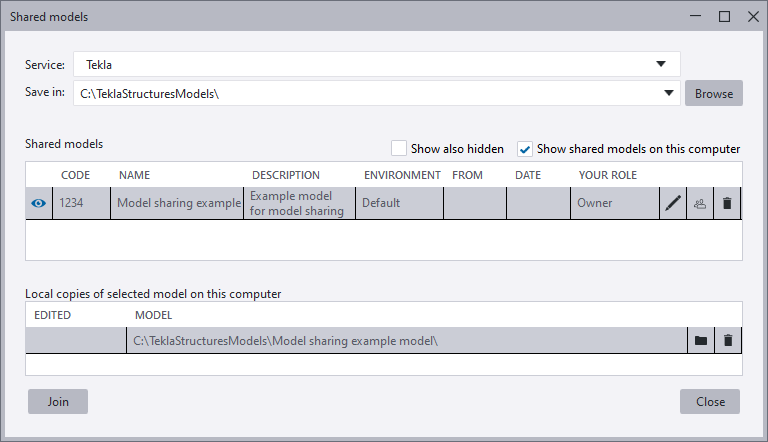Enable Show also hidden checkbox

[x=399, y=149]
